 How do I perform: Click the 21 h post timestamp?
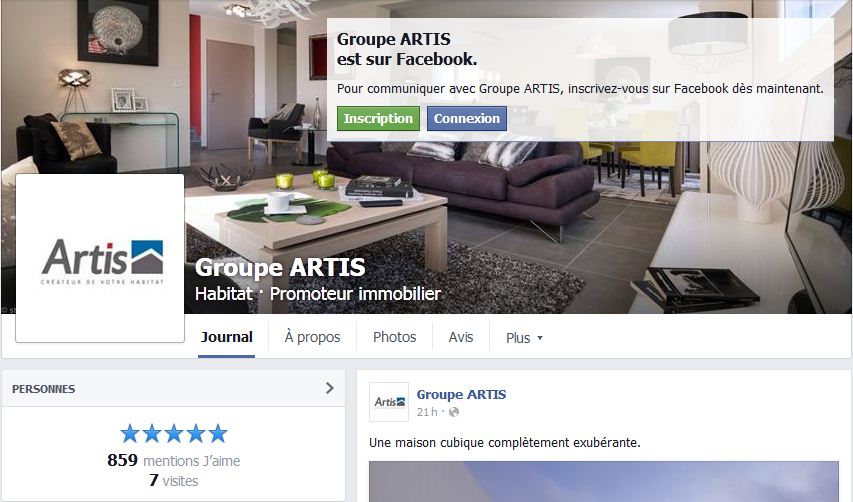(x=427, y=412)
